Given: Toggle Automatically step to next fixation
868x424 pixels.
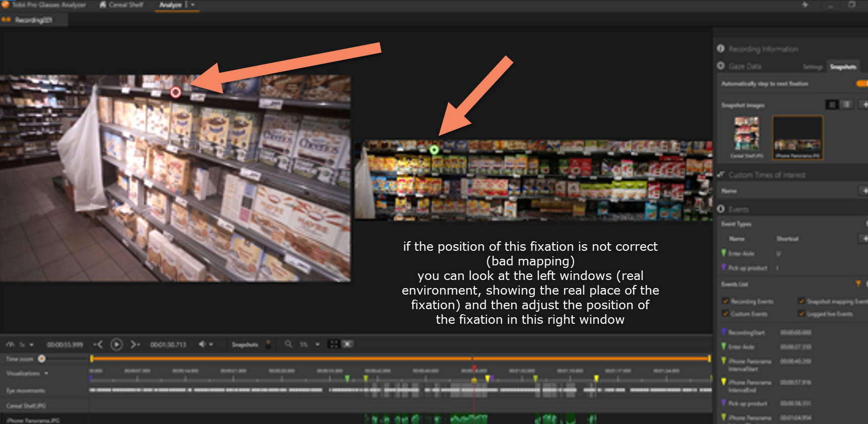Looking at the screenshot, I should point(862,84).
